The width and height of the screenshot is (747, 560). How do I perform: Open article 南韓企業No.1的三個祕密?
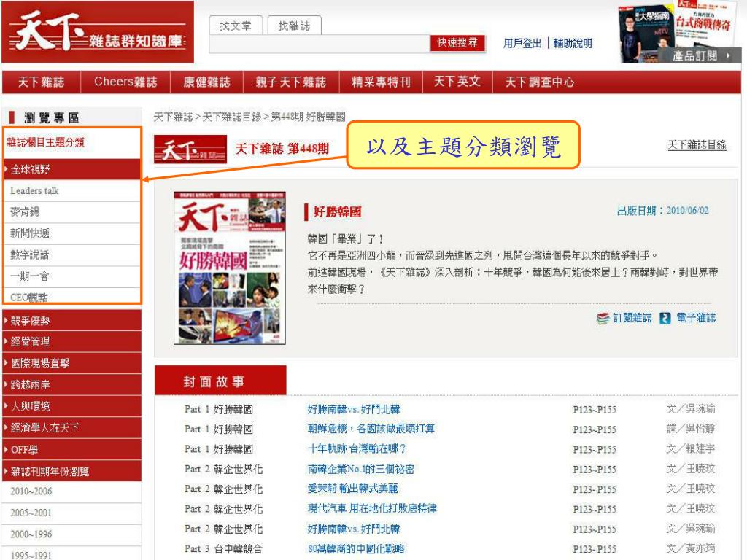(360, 469)
